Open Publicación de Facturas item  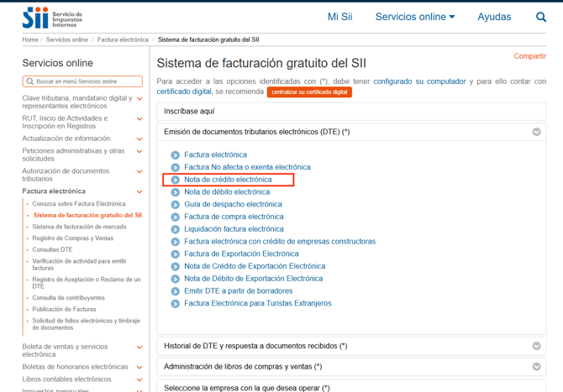pos(64,309)
